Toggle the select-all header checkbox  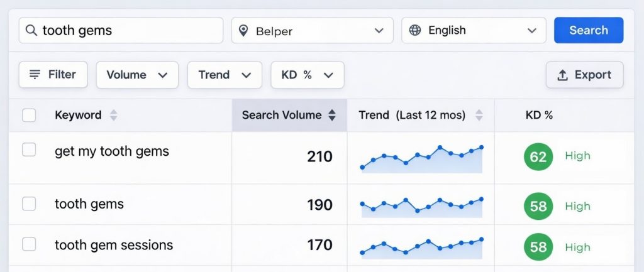click(x=29, y=116)
